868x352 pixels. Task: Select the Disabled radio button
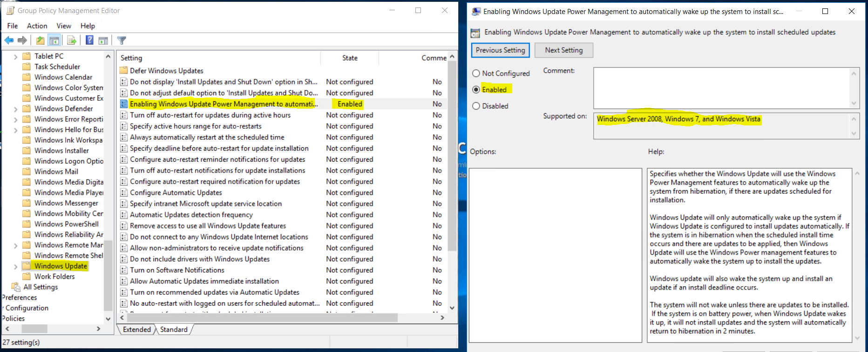coord(476,106)
